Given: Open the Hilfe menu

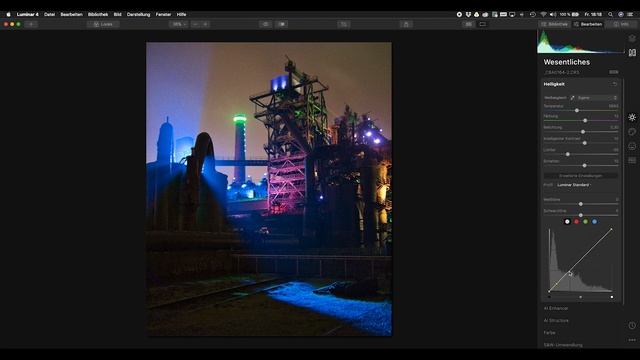Looking at the screenshot, I should coord(181,14).
